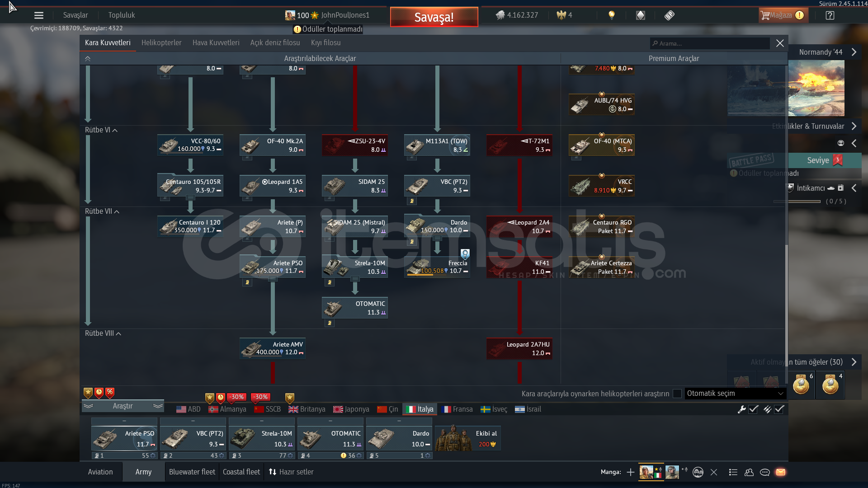Expand the inactive items (30) arrow
Screen dimensions: 868x488
click(854, 362)
